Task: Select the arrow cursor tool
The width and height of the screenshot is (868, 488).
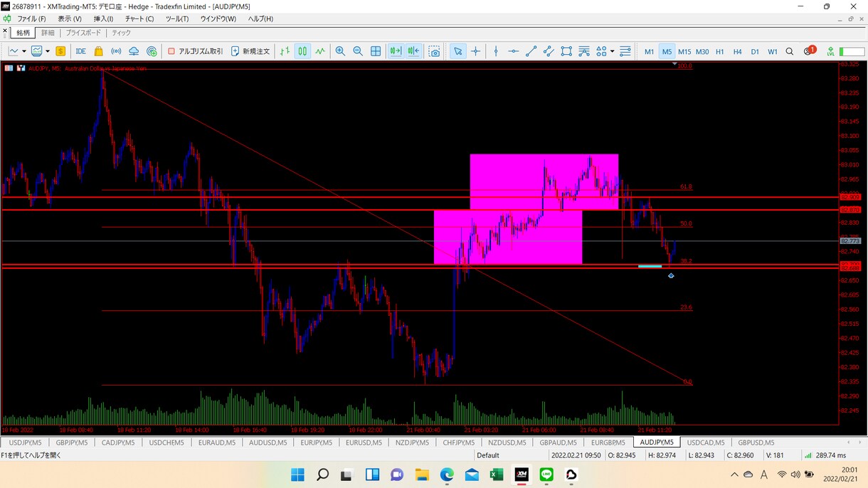Action: tap(457, 51)
